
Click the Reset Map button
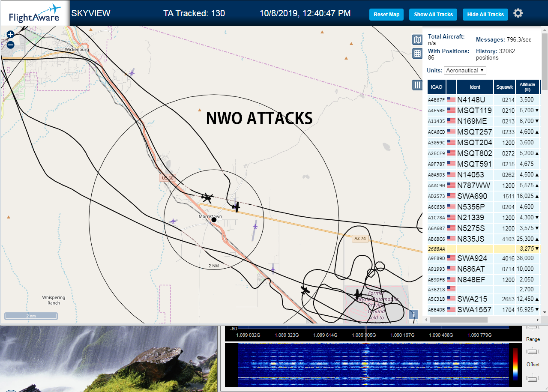386,15
